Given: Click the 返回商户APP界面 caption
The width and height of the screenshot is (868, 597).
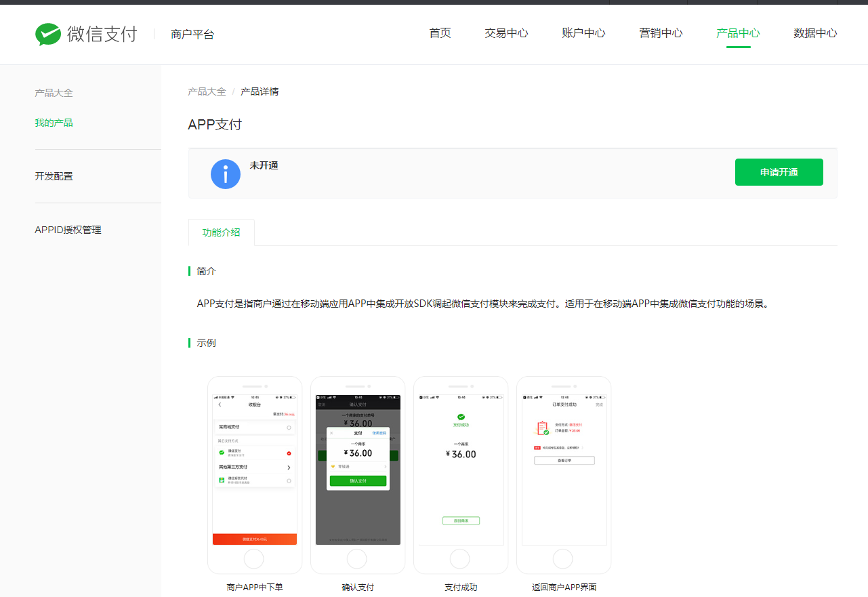Looking at the screenshot, I should coord(564,588).
